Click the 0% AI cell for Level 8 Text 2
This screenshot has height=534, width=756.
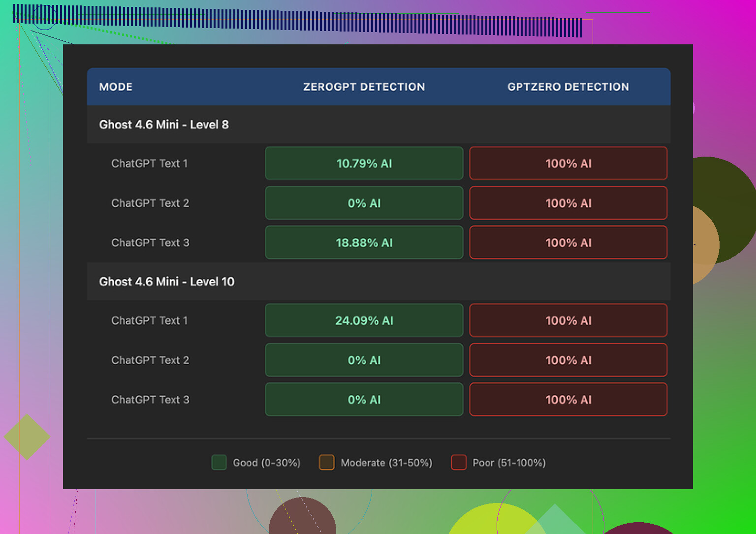click(x=364, y=203)
